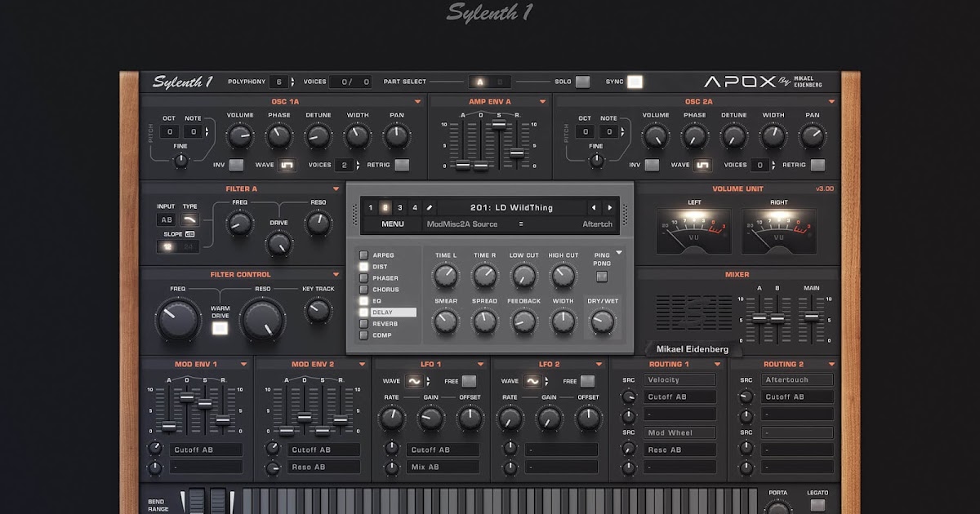Click Mod Env 2 Reso AB destination
Screen dimensions: 980x514
coord(324,467)
